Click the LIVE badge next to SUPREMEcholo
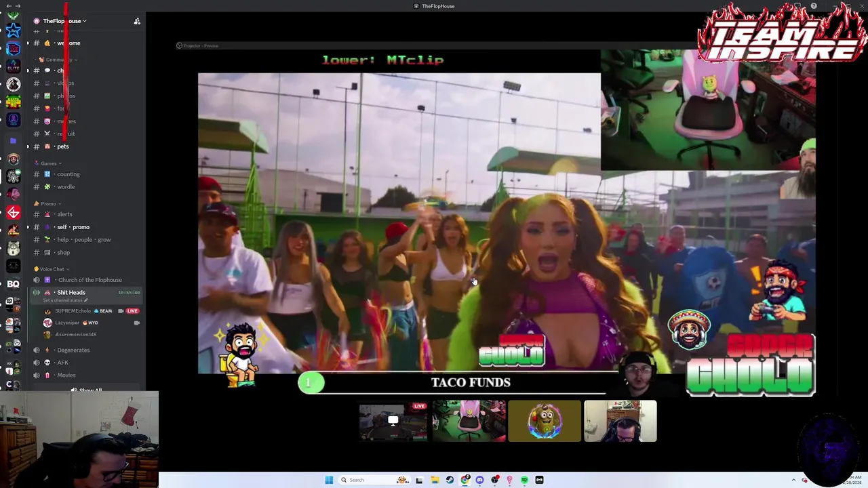 pos(132,311)
